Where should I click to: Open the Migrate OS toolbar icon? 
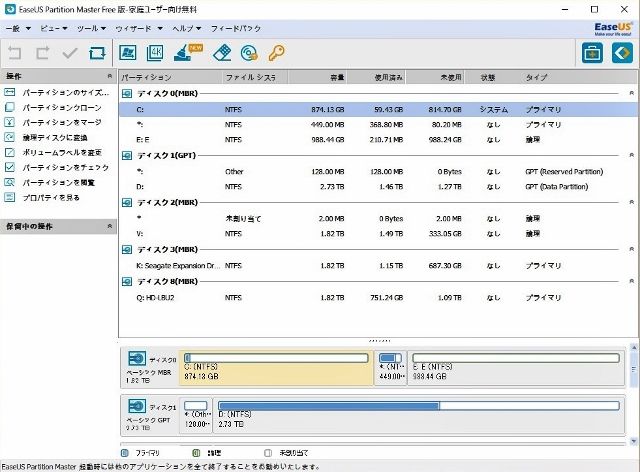click(x=128, y=53)
